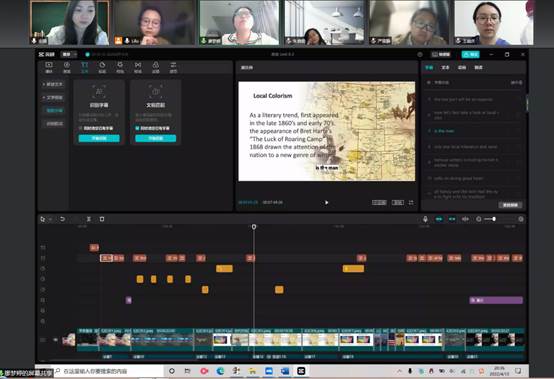Screen dimensions: 554x379
Task: Expand the new text section in left sidebar
Action: coord(53,84)
